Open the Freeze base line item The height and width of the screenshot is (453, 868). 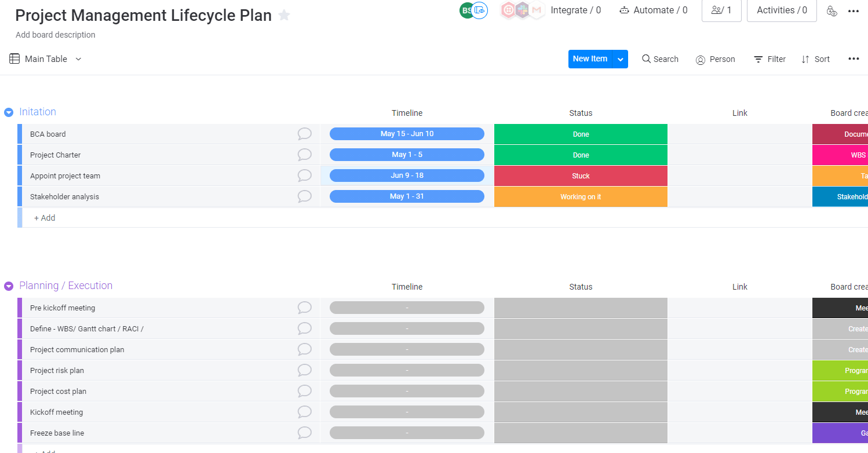(x=57, y=433)
